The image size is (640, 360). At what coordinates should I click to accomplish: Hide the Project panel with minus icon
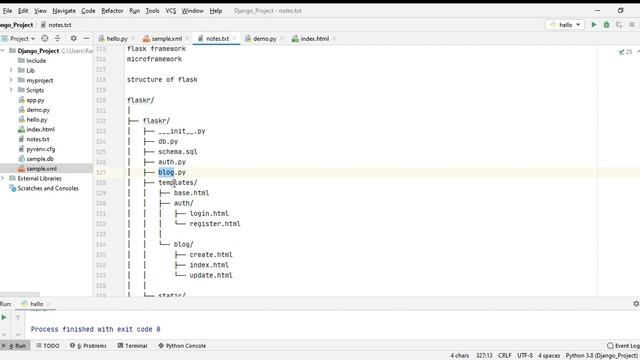[87, 38]
